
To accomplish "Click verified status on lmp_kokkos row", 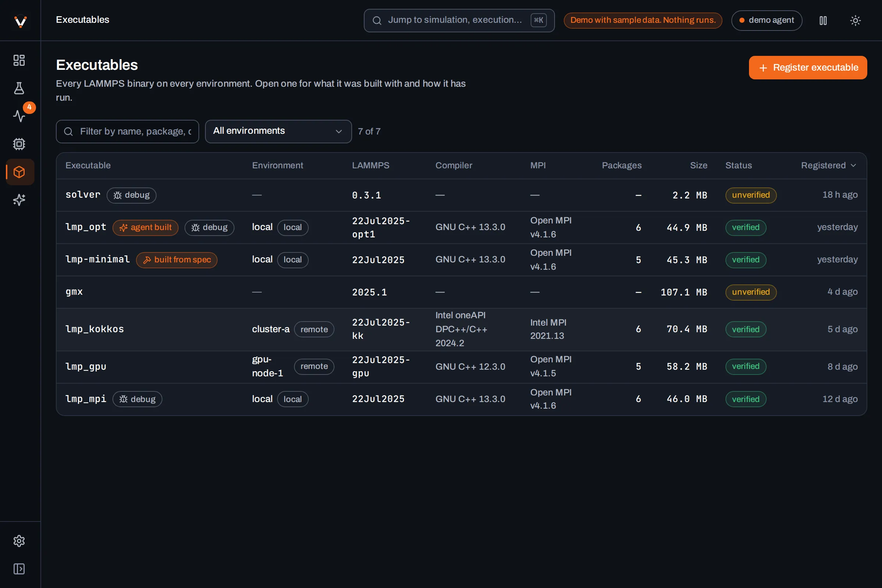I will pyautogui.click(x=746, y=329).
